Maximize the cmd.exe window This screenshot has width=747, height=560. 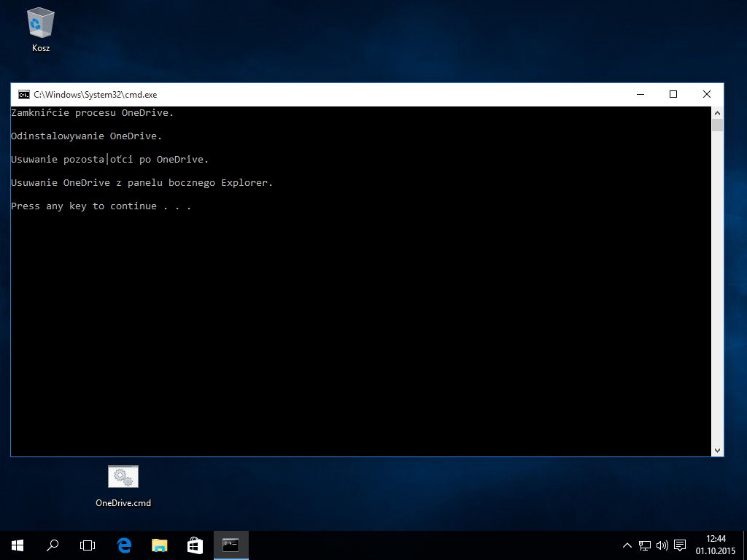click(673, 94)
